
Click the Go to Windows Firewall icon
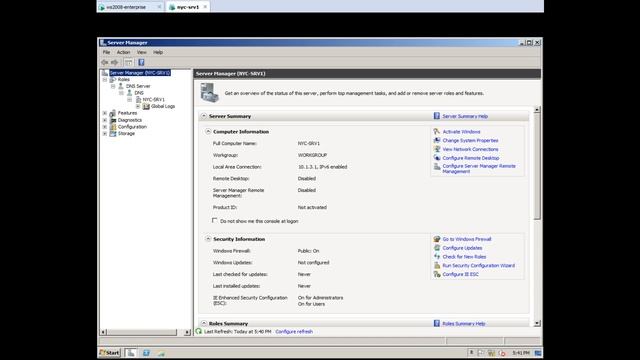coord(437,239)
